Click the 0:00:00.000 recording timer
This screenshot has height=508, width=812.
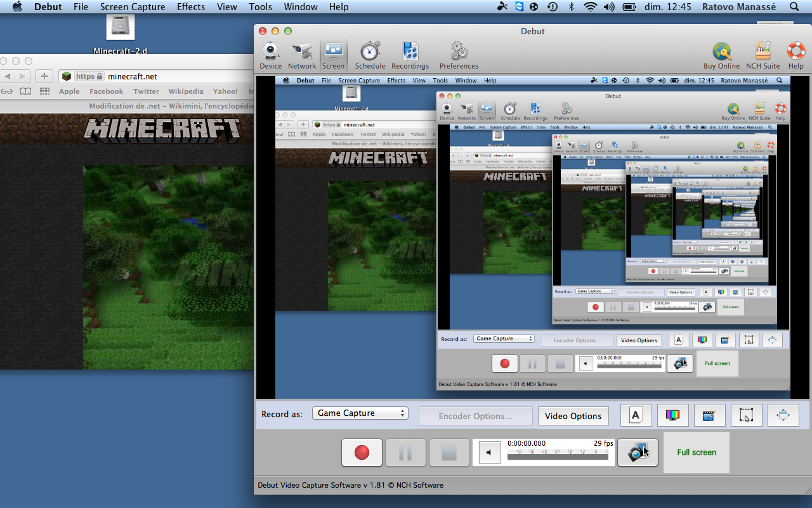(x=526, y=443)
